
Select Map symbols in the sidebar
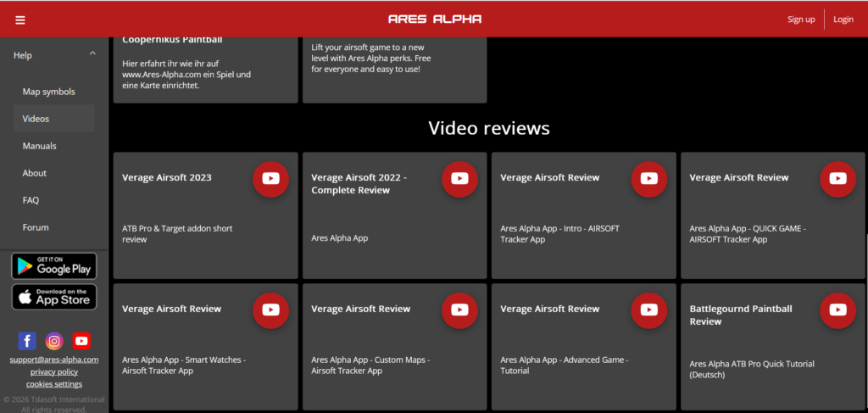(x=48, y=92)
